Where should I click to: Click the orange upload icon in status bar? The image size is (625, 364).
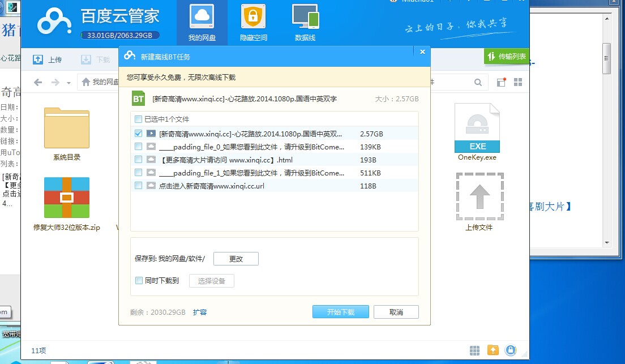493,350
